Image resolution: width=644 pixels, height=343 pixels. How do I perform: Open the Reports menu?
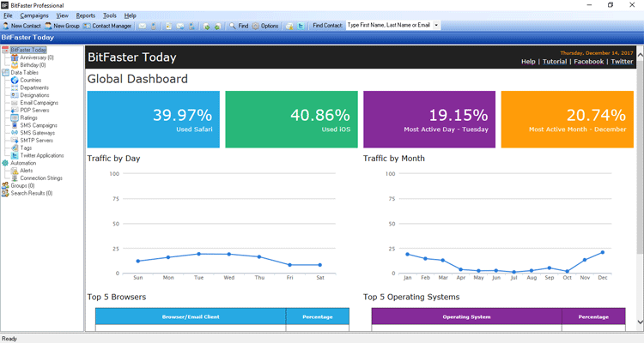tap(85, 15)
